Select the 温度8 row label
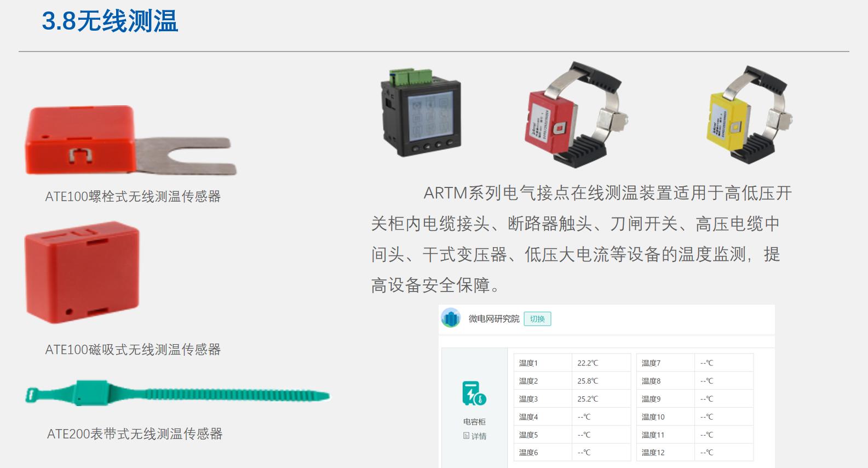Viewport: 868px width, 468px height. click(651, 381)
